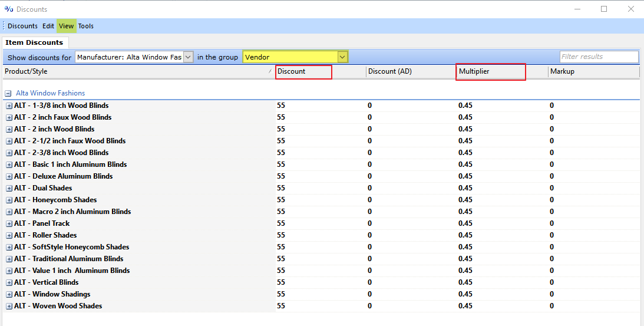This screenshot has width=644, height=326.
Task: Expand ALT - Macro 2 inch Aluminum Blinds
Action: tap(9, 212)
